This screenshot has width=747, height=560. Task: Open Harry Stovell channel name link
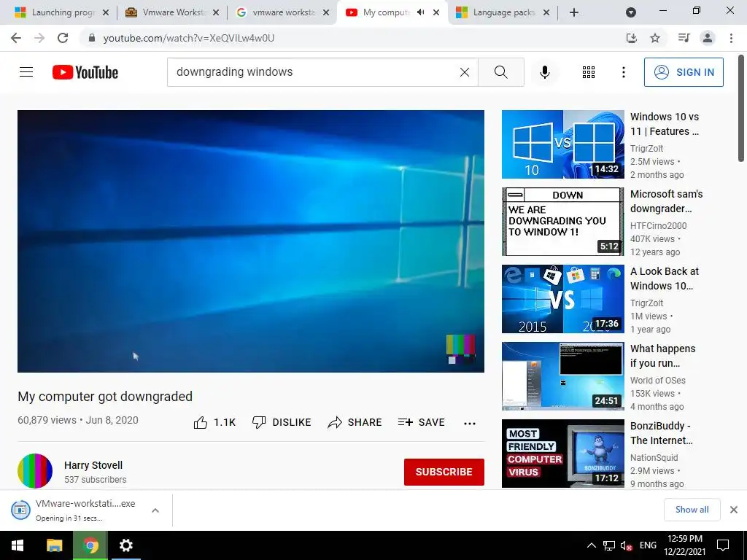pyautogui.click(x=93, y=465)
